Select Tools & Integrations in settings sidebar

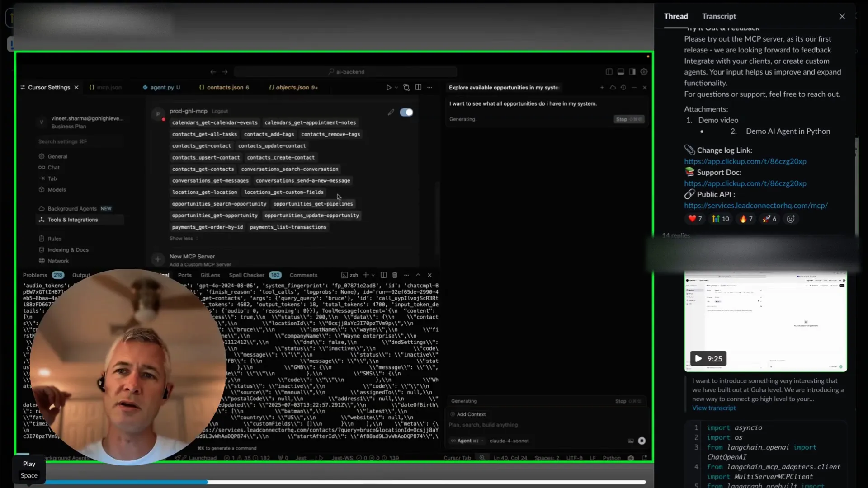(79, 220)
